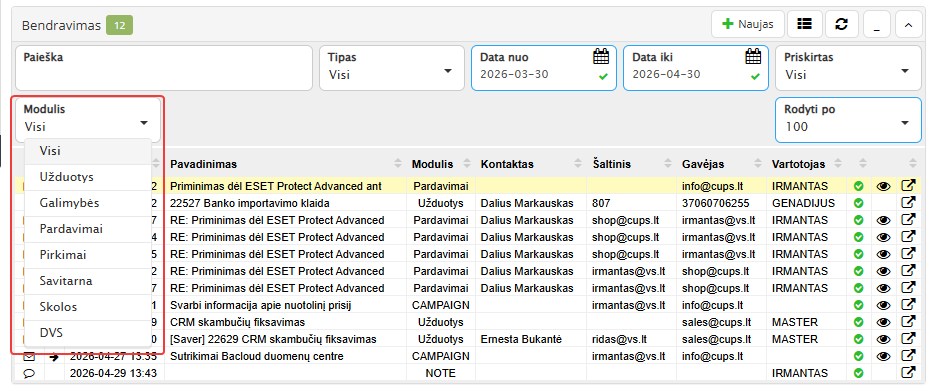The height and width of the screenshot is (391, 934).
Task: Click the user GENADIJUS
Action: click(x=803, y=203)
